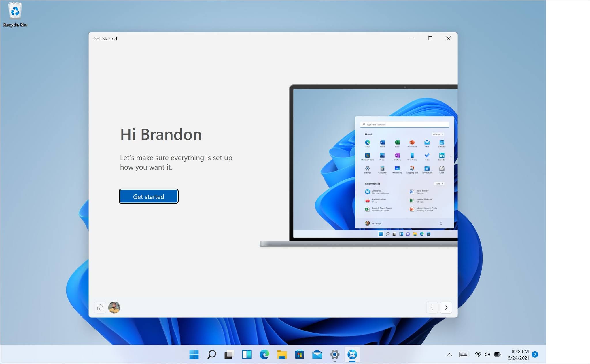This screenshot has width=590, height=364.
Task: Open the home icon in Get Started
Action: (x=100, y=308)
